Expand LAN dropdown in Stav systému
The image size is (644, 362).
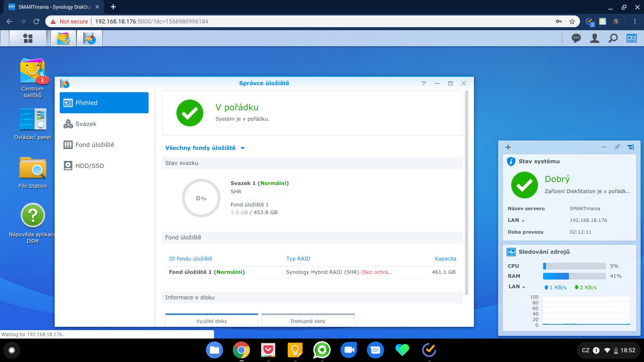(x=516, y=220)
